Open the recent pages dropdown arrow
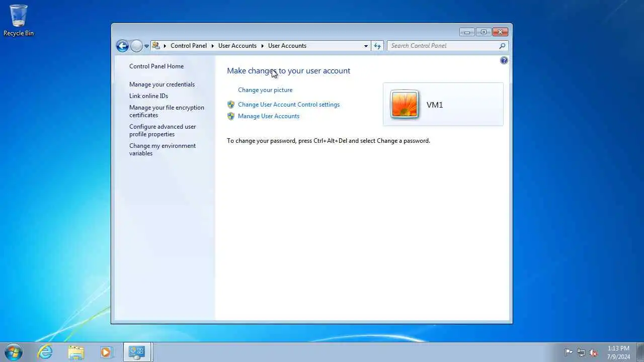The image size is (644, 362). [x=146, y=46]
